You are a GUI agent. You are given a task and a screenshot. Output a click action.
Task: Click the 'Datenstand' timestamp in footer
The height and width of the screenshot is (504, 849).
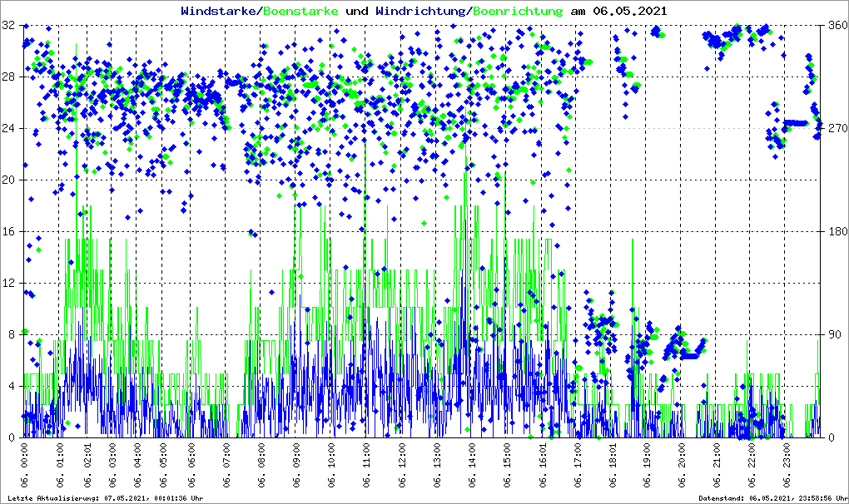point(772,498)
